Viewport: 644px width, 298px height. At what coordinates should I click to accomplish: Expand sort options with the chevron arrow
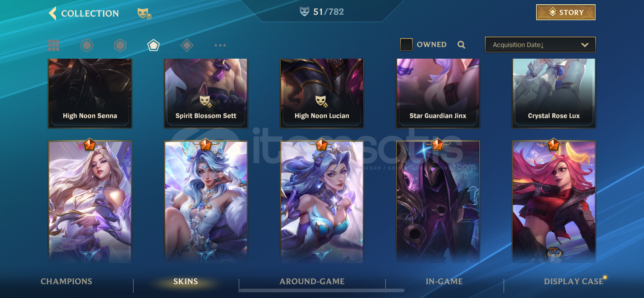(585, 45)
